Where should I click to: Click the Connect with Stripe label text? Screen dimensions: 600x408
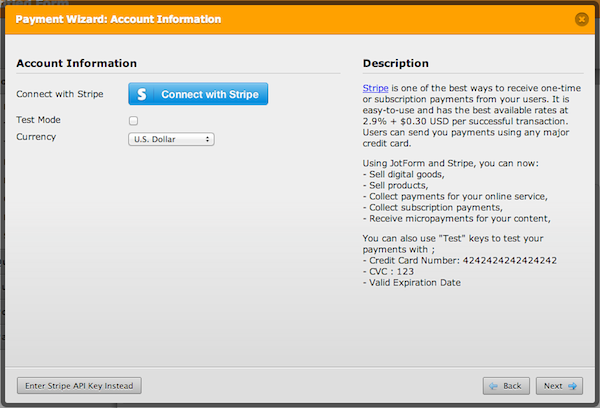[x=60, y=94]
